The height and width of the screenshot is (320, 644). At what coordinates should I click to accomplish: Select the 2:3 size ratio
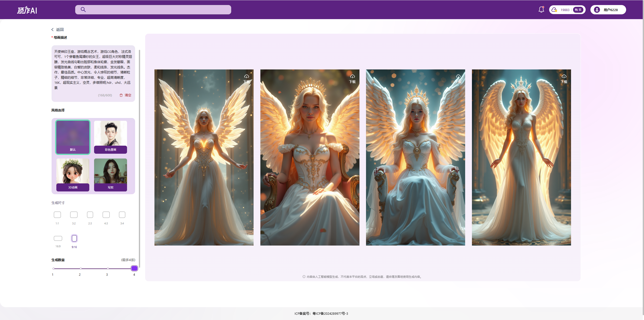(x=90, y=215)
